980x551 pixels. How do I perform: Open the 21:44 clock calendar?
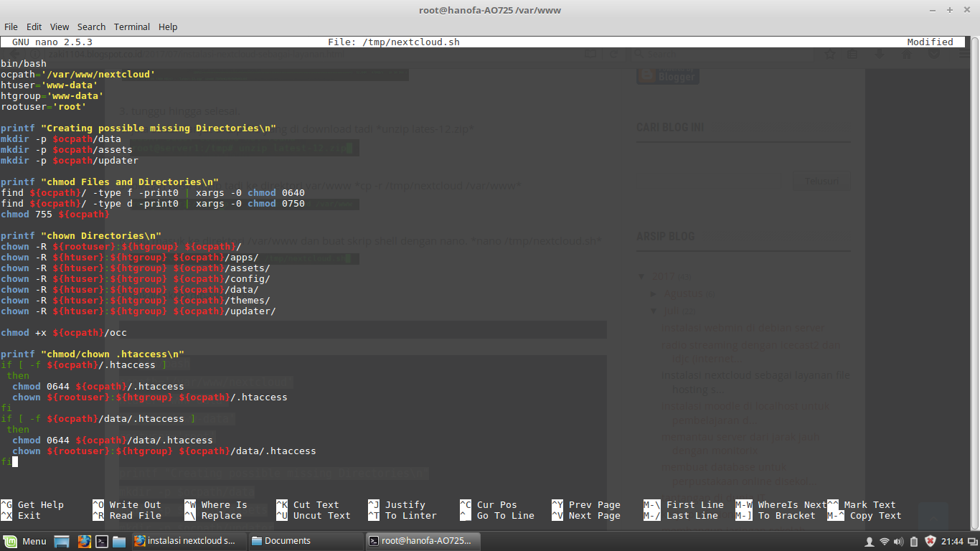(952, 541)
